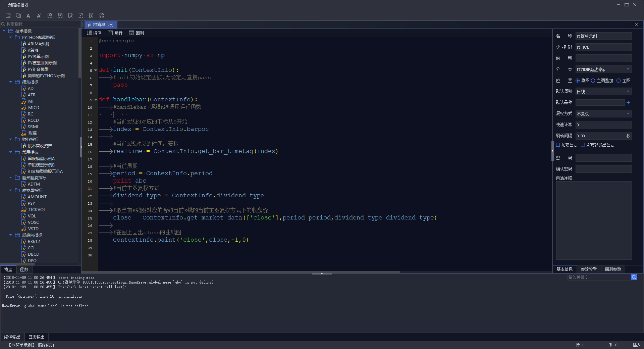Enable the 加密公式 checkbox
644x349 pixels.
[x=558, y=145]
